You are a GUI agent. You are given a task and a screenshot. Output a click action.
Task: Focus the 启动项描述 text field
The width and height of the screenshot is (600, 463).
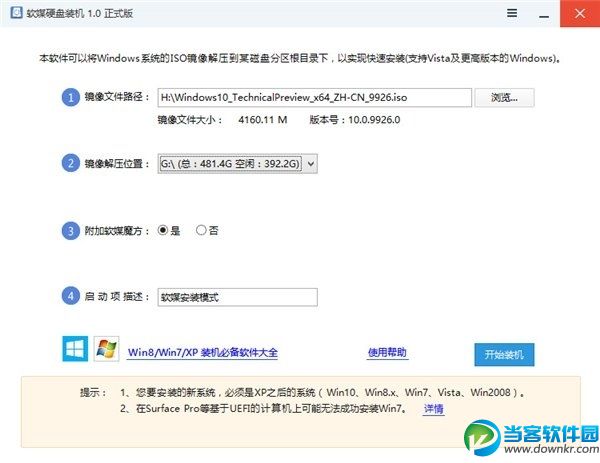[237, 297]
